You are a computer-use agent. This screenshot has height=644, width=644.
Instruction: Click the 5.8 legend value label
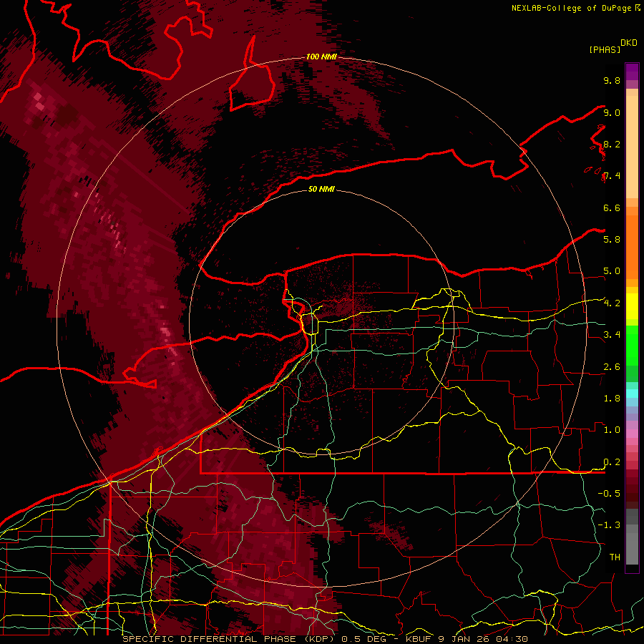coord(612,239)
